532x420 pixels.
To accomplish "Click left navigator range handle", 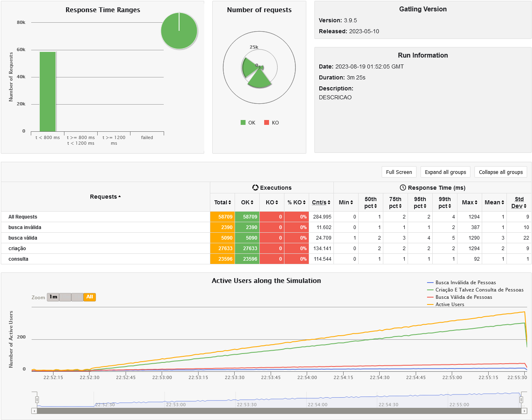I will 37,400.
